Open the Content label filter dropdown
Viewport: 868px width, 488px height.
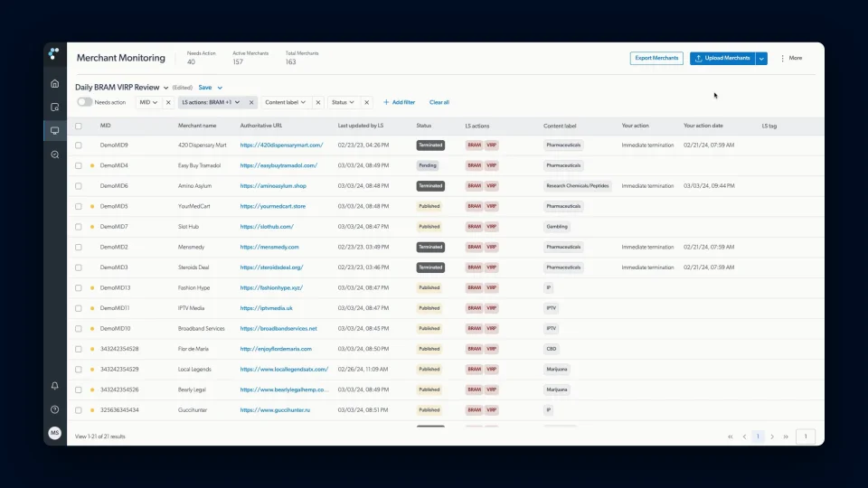click(x=285, y=102)
